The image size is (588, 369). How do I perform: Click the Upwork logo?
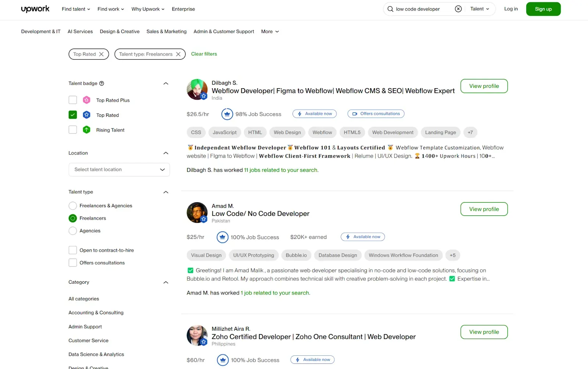pos(35,9)
